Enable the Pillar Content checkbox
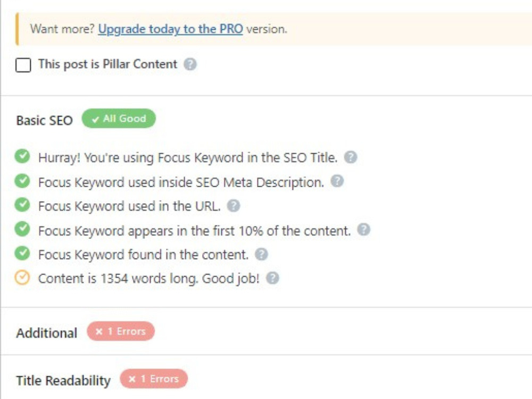532x399 pixels. click(x=23, y=65)
